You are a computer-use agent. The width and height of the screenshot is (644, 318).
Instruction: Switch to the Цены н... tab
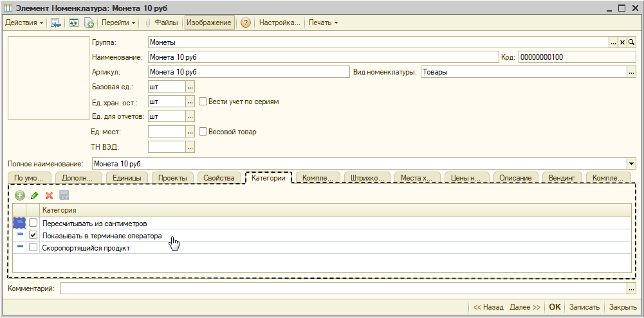click(x=466, y=178)
